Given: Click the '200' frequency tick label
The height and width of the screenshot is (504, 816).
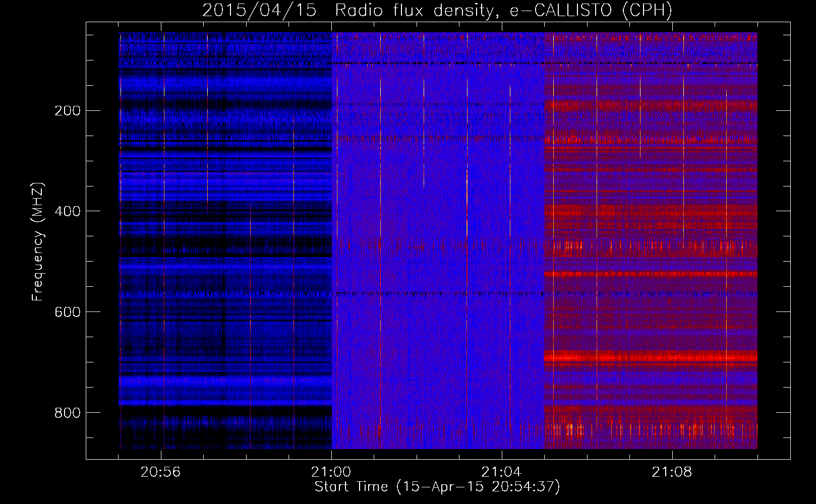Looking at the screenshot, I should [68, 110].
